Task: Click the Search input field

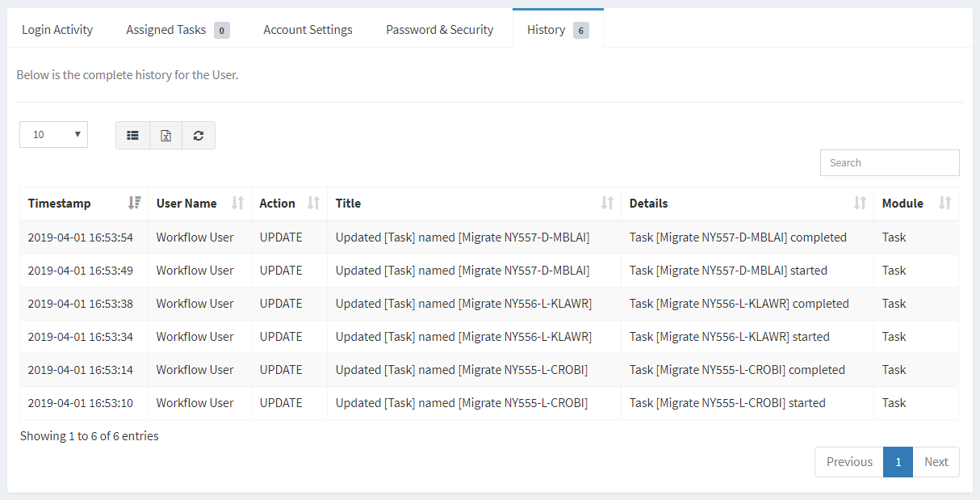Action: 890,162
